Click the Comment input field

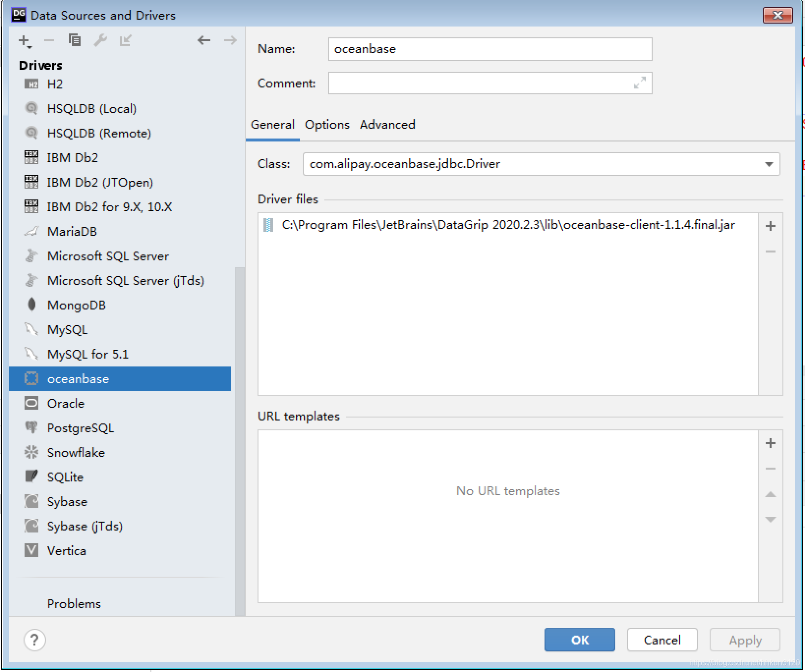point(490,83)
